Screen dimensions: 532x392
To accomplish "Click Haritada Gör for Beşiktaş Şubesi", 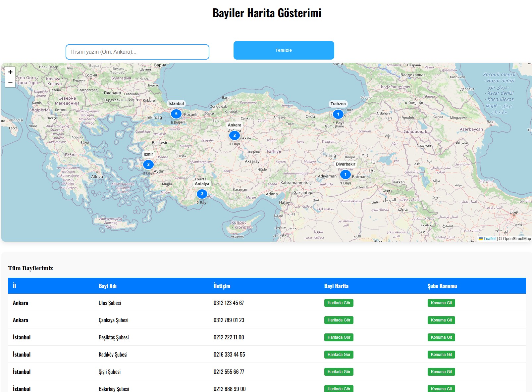I will pos(339,337).
